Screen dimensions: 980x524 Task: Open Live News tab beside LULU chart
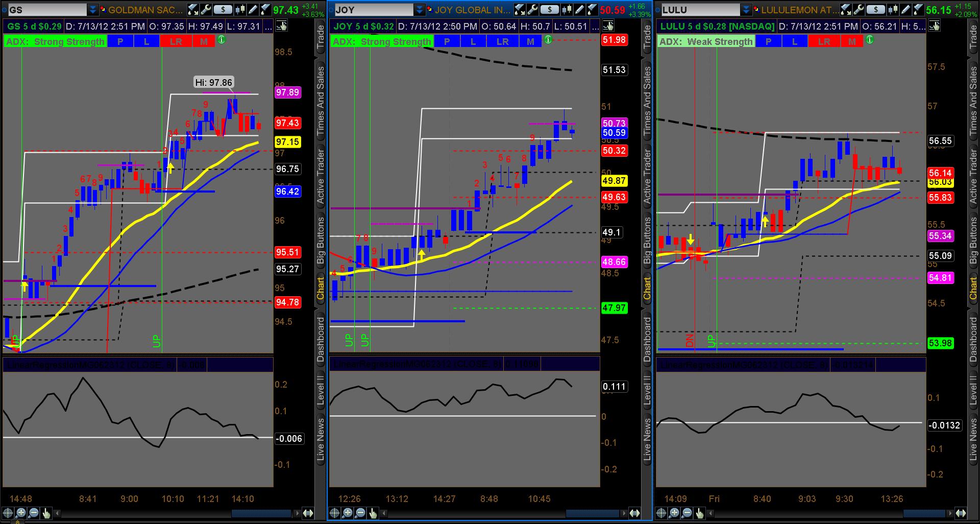(x=974, y=440)
